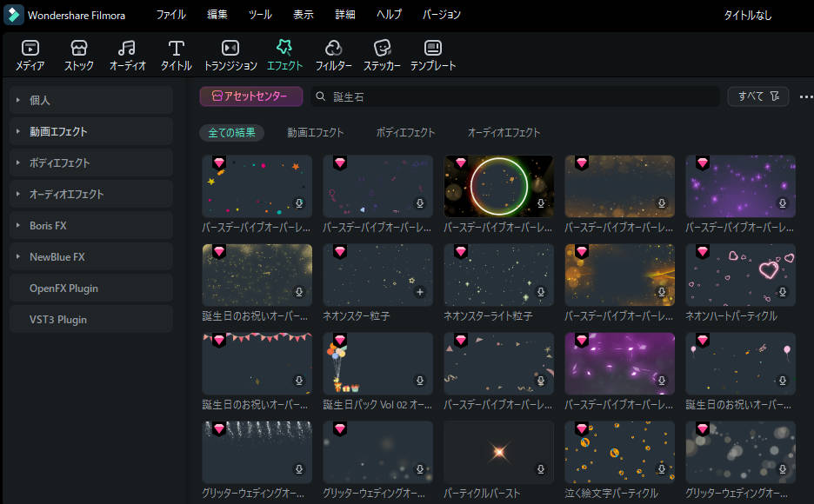Screen dimensions: 814x504
Task: Open the トランジション transitions panel
Action: (x=230, y=56)
